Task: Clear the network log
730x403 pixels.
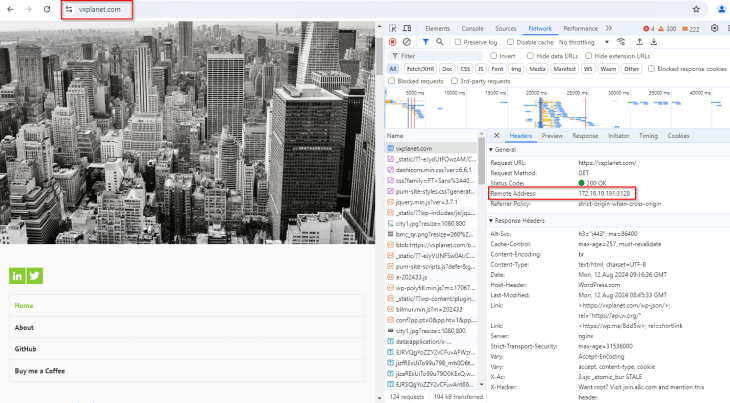Action: pos(407,42)
